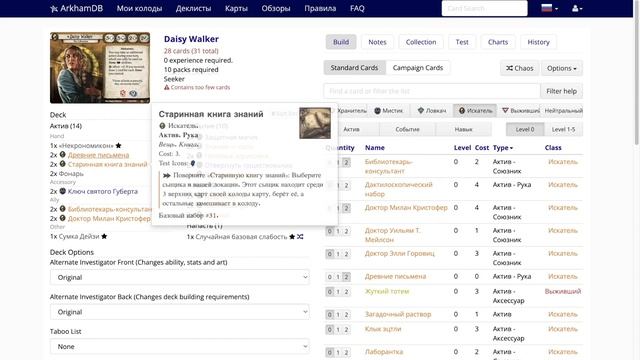Switch to the History tab

click(538, 42)
